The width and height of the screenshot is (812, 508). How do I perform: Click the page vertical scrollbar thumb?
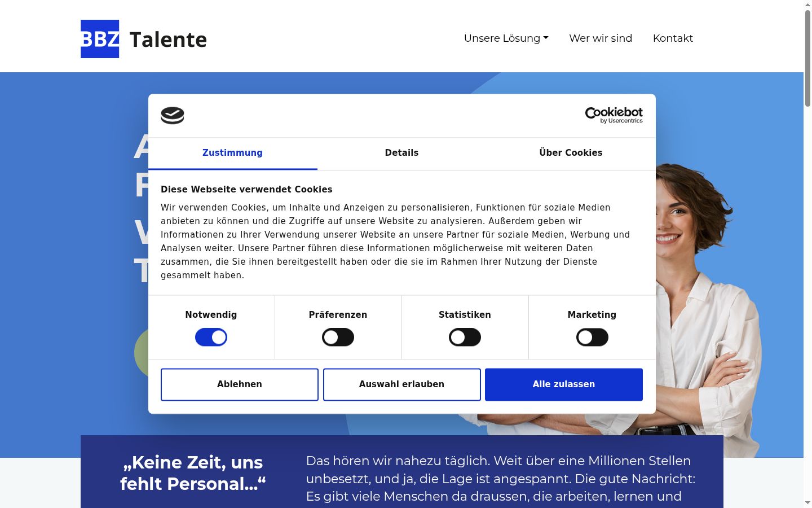tap(807, 58)
